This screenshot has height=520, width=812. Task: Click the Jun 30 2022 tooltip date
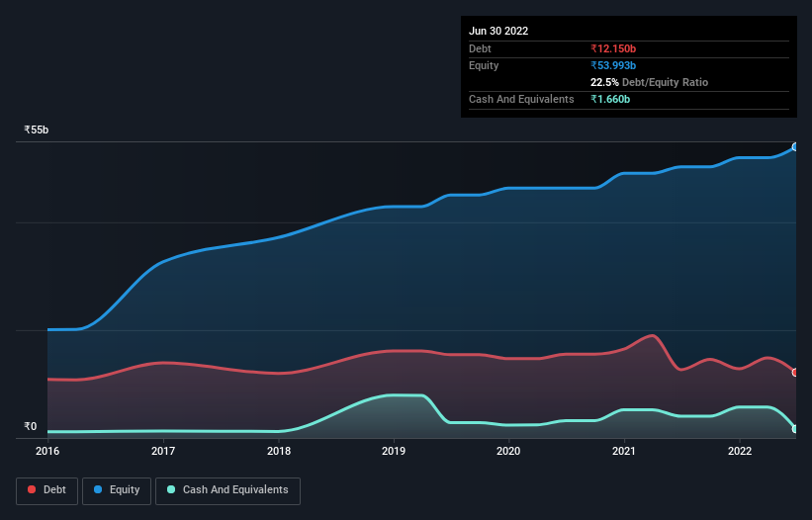(x=498, y=31)
